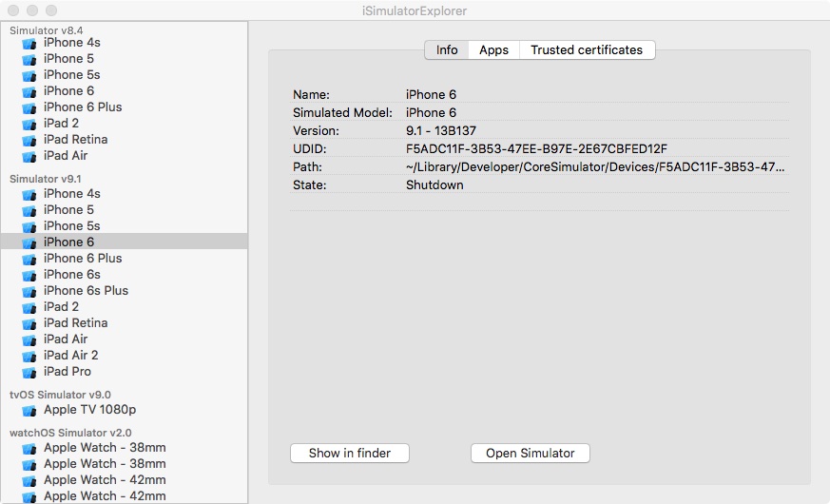The height and width of the screenshot is (504, 830).
Task: Click the iPad Air 2 device icon
Action: (29, 357)
